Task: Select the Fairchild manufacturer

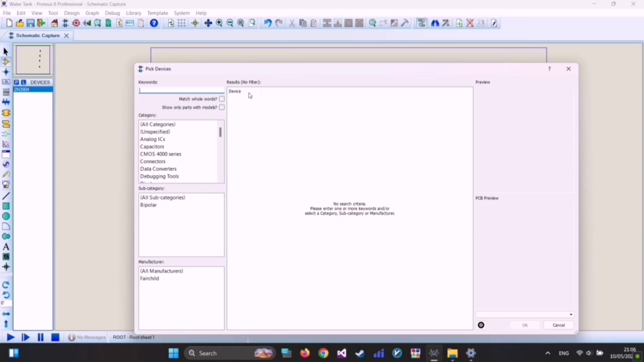Action: [x=149, y=279]
